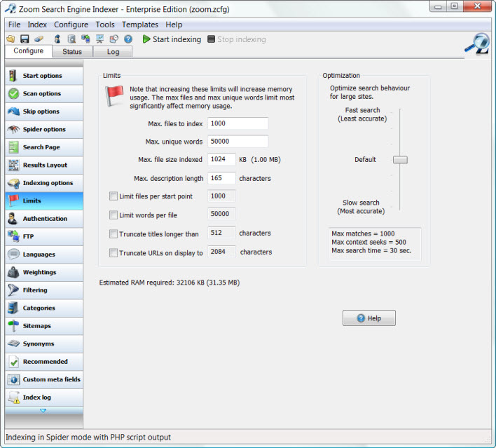496x448 pixels.
Task: Open the Templates menu
Action: [x=140, y=25]
